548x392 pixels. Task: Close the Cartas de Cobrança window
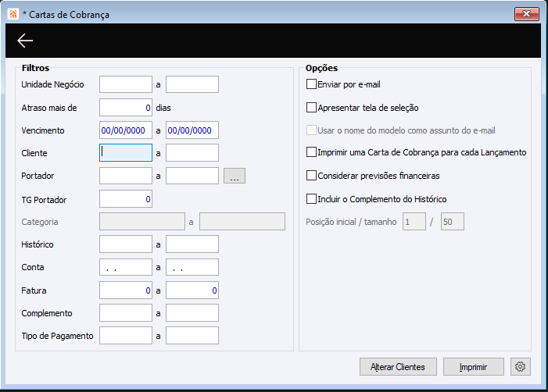tap(526, 14)
